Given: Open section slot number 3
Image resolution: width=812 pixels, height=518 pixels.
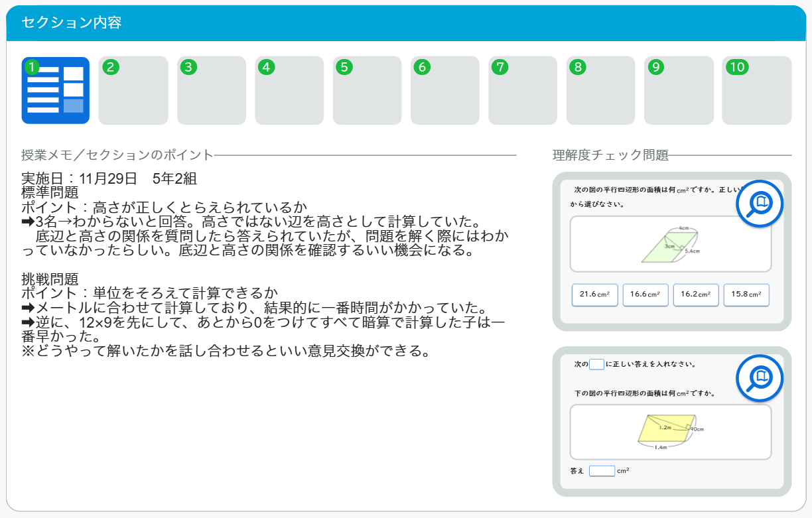Looking at the screenshot, I should tap(211, 90).
